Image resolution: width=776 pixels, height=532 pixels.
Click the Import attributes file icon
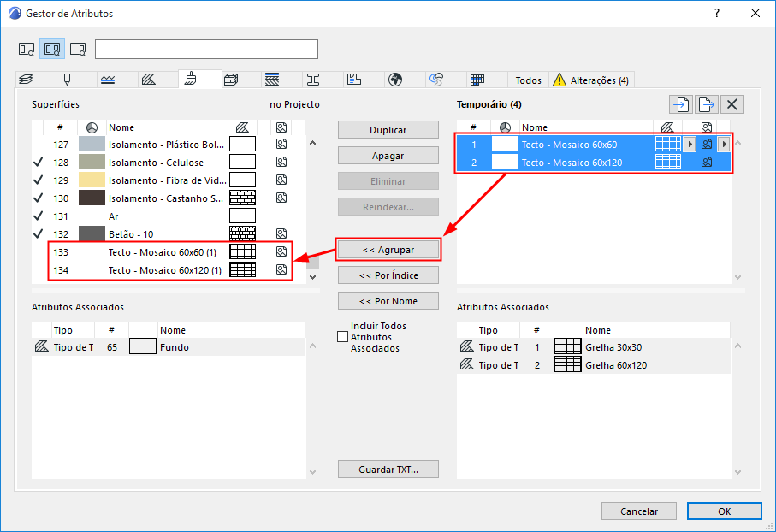pyautogui.click(x=682, y=104)
